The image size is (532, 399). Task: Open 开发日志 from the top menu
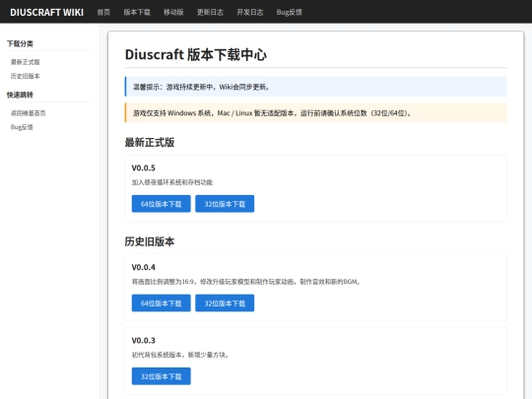click(x=250, y=12)
